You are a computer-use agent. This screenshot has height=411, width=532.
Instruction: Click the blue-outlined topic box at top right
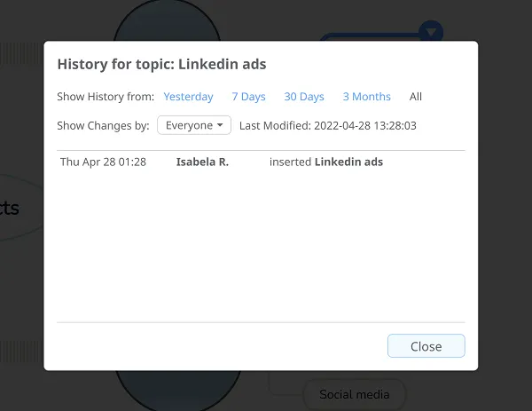coord(372,36)
